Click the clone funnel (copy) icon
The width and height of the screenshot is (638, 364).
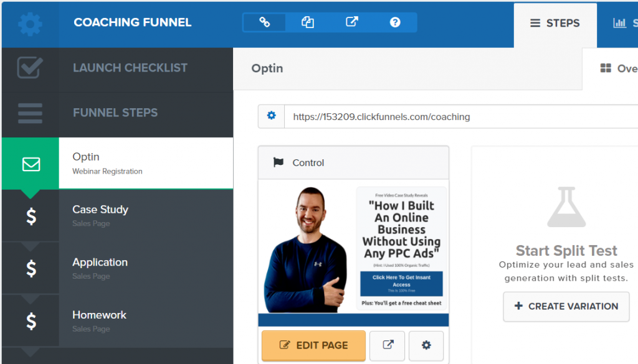[308, 22]
